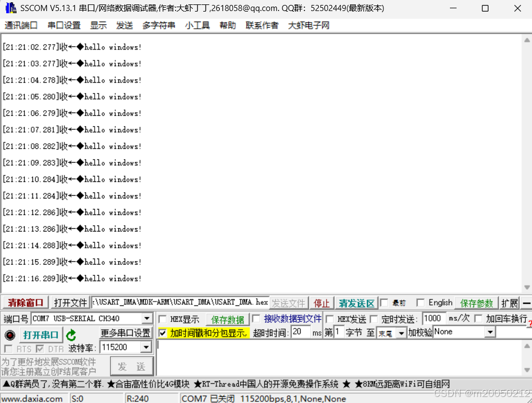
Task: Click the scrollbar up arrow of receive area
Action: 525,39
